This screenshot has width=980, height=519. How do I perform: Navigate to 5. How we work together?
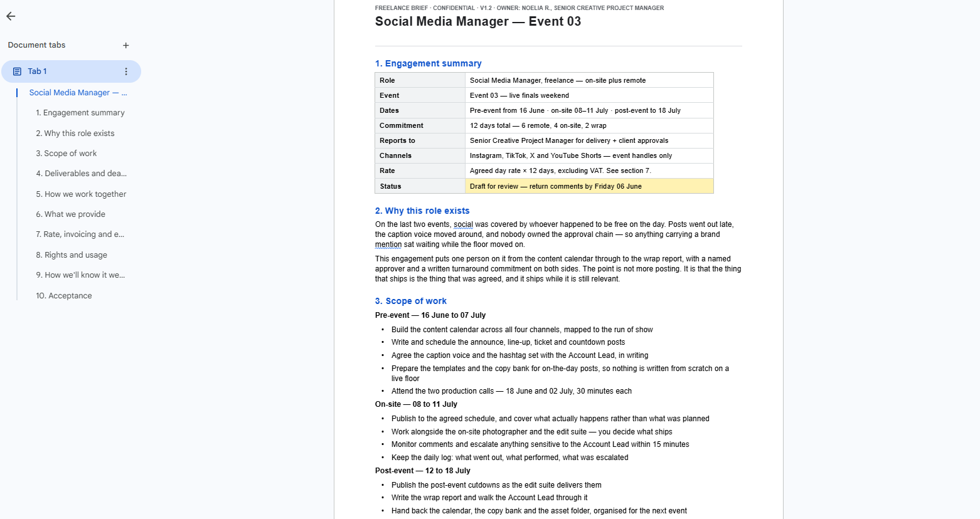click(x=81, y=194)
